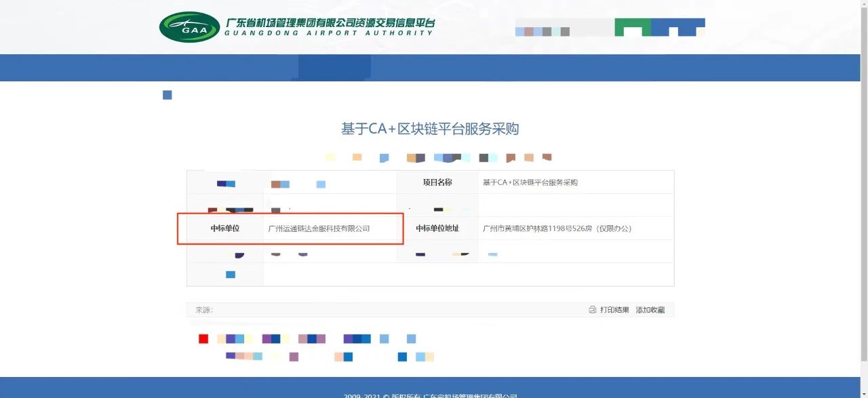The width and height of the screenshot is (868, 398).
Task: Select the 中标单位 label cell
Action: tap(225, 228)
